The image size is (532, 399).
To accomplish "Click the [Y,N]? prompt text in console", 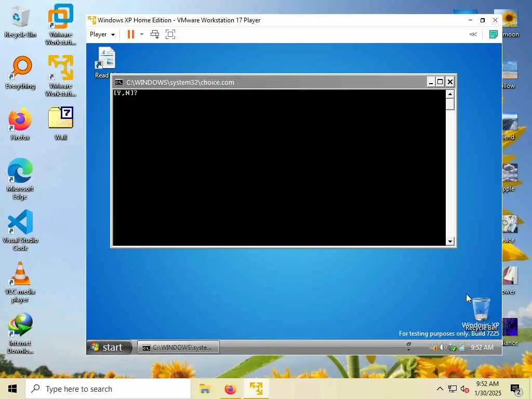I will click(126, 92).
